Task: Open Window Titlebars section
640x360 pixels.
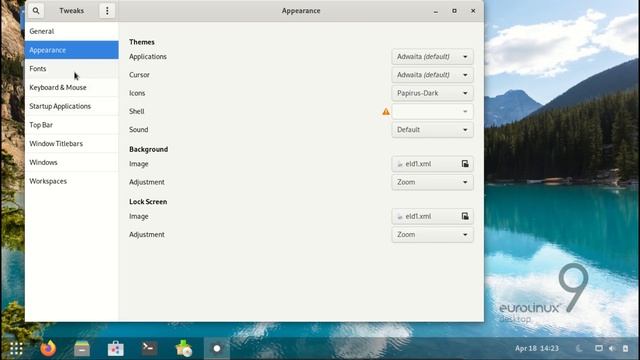Action: (72, 144)
